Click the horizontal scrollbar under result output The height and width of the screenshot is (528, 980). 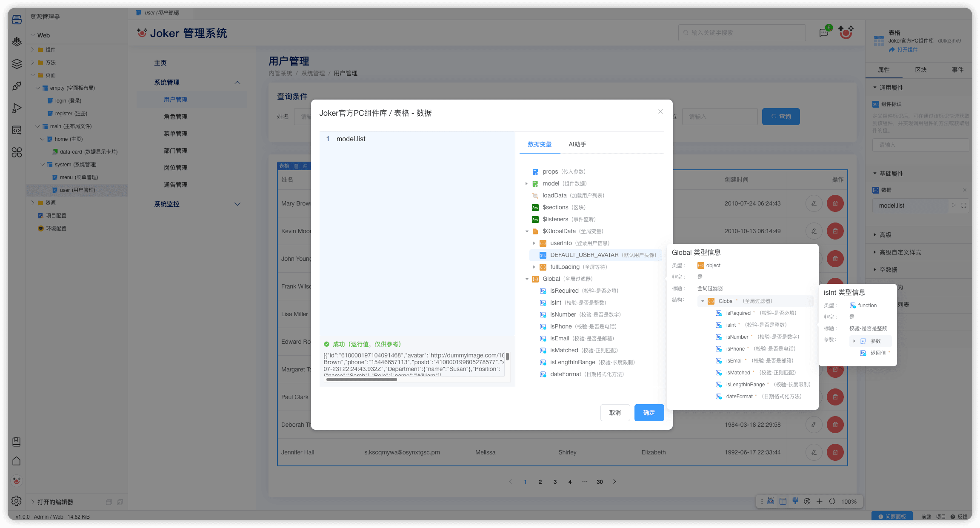coord(361,380)
